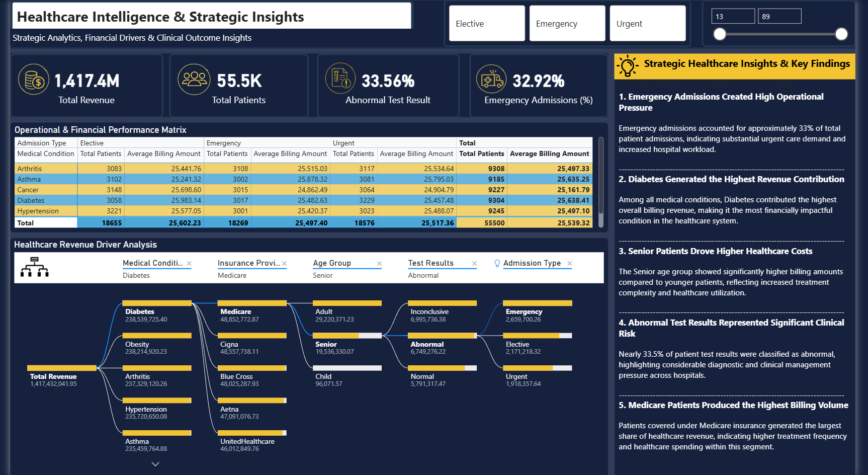The width and height of the screenshot is (868, 475).
Task: Select the Emergency admission type slicer
Action: [567, 24]
